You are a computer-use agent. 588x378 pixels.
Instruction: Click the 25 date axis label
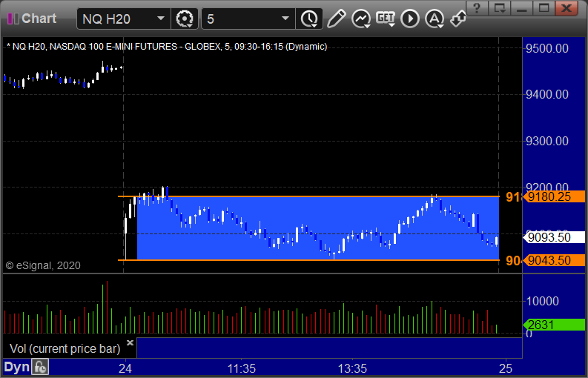tap(505, 368)
